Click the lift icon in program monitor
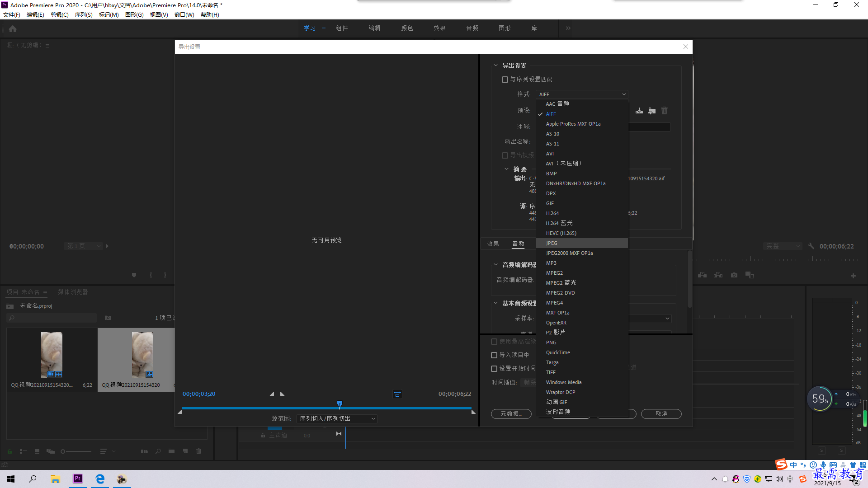This screenshot has width=868, height=488. point(703,275)
